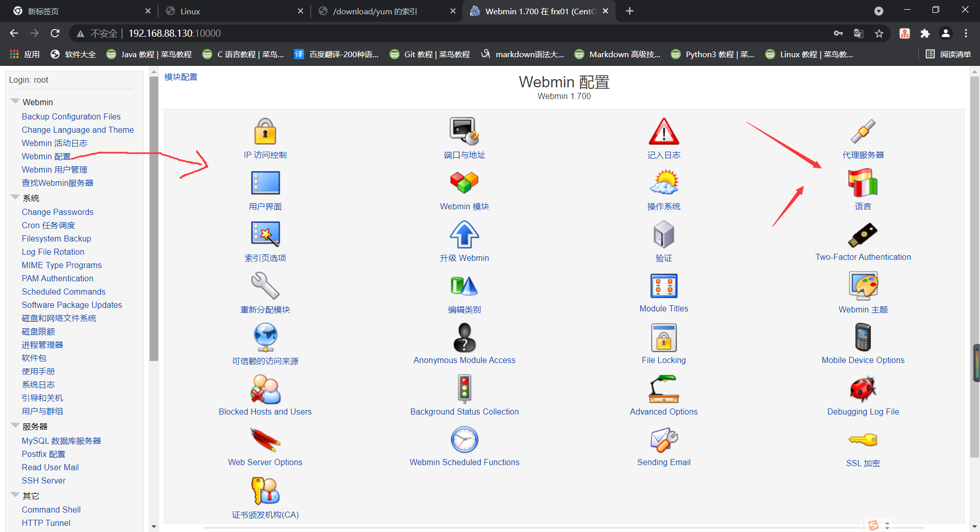Open the Advanced Options desk lamp icon
The image size is (980, 532).
click(x=664, y=389)
